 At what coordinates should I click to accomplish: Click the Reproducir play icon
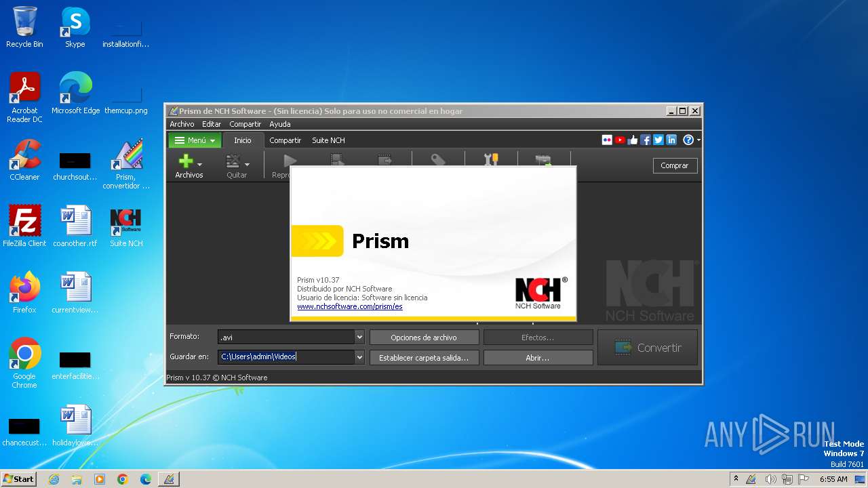click(290, 161)
